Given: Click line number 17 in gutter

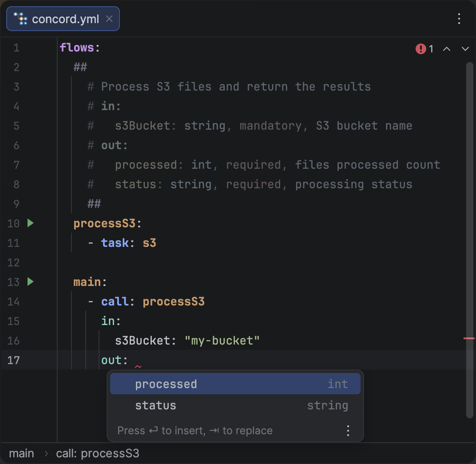Looking at the screenshot, I should 14,360.
